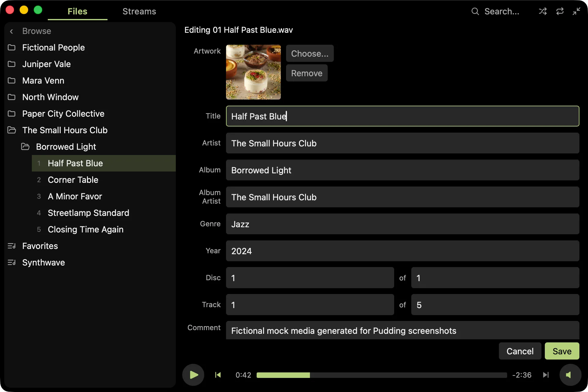Switch to Streams tab
The width and height of the screenshot is (588, 392).
(139, 12)
